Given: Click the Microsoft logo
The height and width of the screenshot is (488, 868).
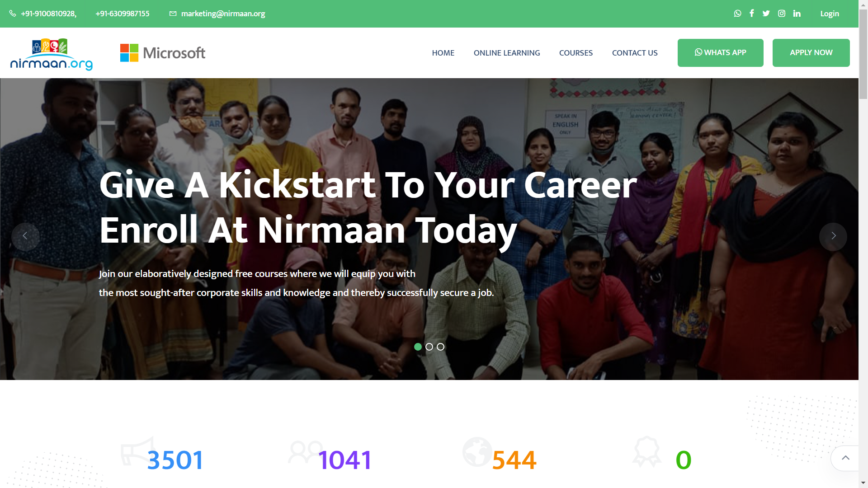Looking at the screenshot, I should coord(163,53).
